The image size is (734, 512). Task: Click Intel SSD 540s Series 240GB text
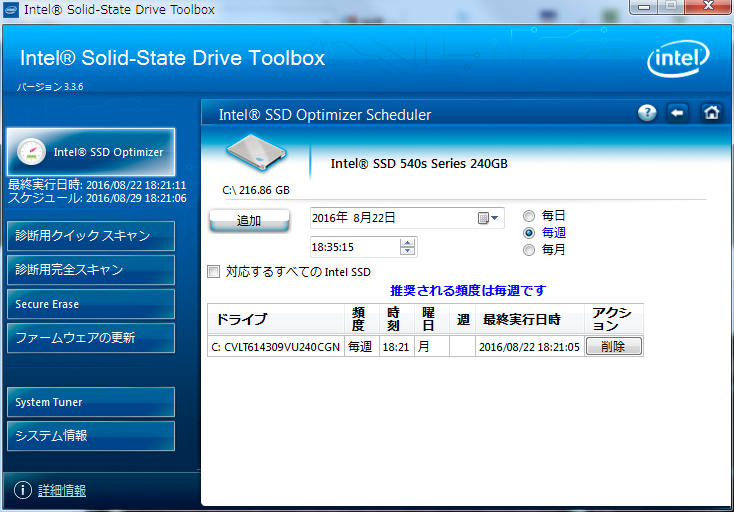[x=419, y=163]
